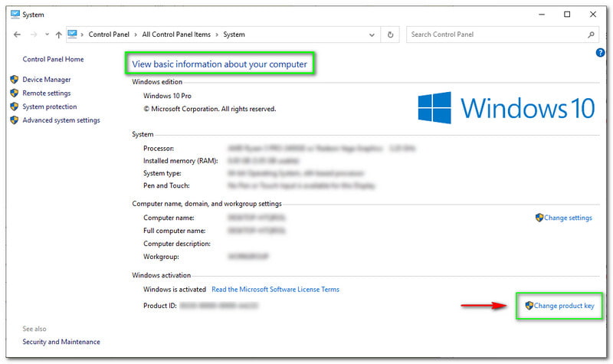Screen dimensions: 613x364
Task: Expand chevron before Control Panel breadcrumb
Action: click(82, 34)
